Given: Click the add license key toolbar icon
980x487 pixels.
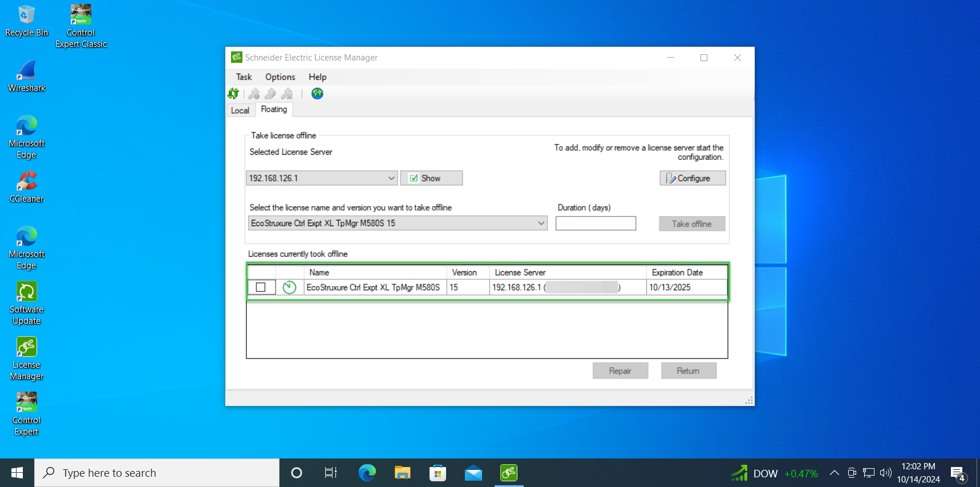Looking at the screenshot, I should [254, 94].
